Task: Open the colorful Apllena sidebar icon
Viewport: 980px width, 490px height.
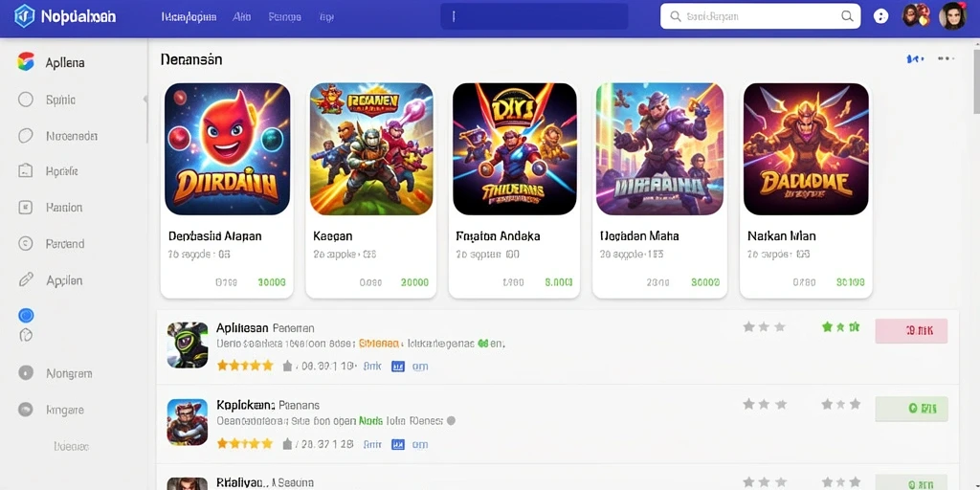Action: point(26,62)
